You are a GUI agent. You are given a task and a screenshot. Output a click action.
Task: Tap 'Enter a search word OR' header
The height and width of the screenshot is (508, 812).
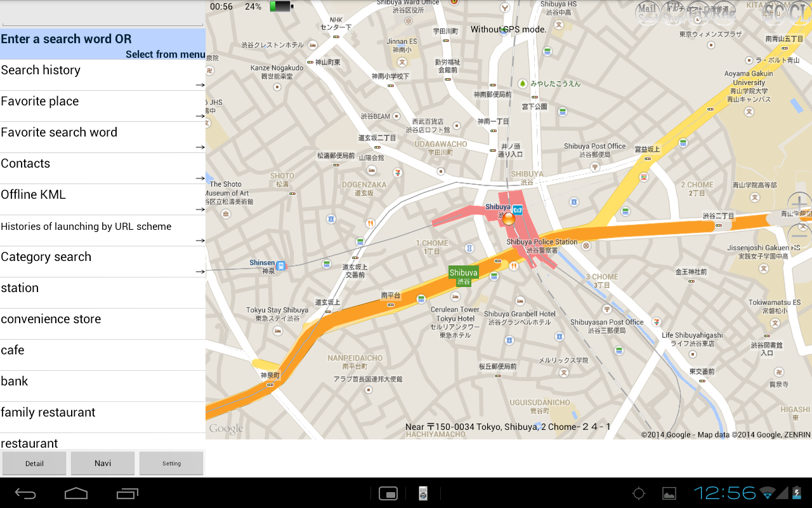click(66, 39)
